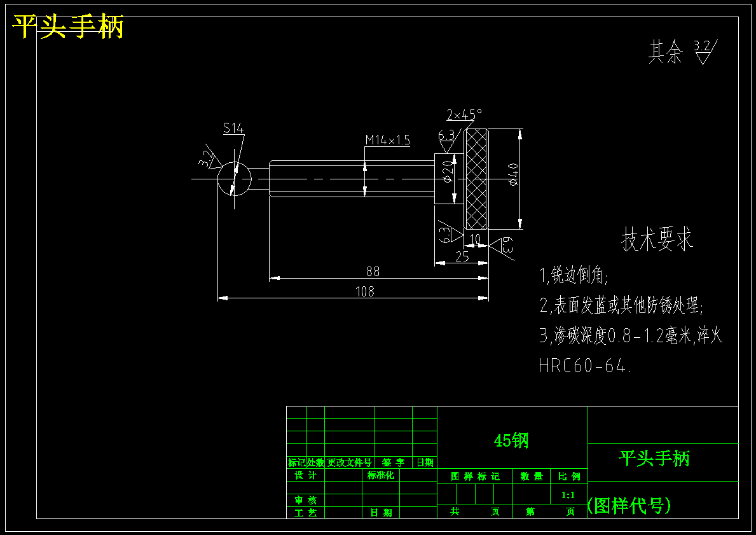Click the 共 sheet count label
Image resolution: width=756 pixels, height=535 pixels.
(x=455, y=511)
